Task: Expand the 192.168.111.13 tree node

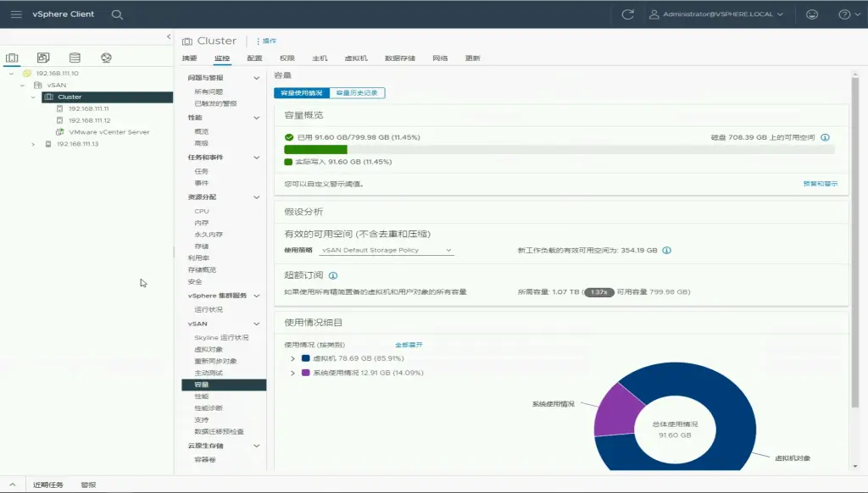Action: coord(33,144)
